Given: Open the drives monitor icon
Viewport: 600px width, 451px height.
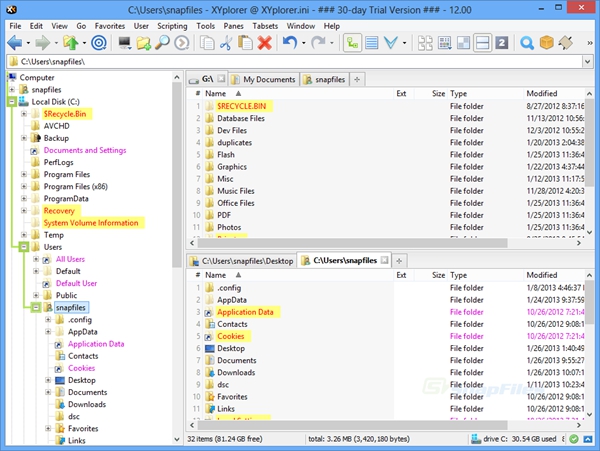Looking at the screenshot, I should coord(125,43).
